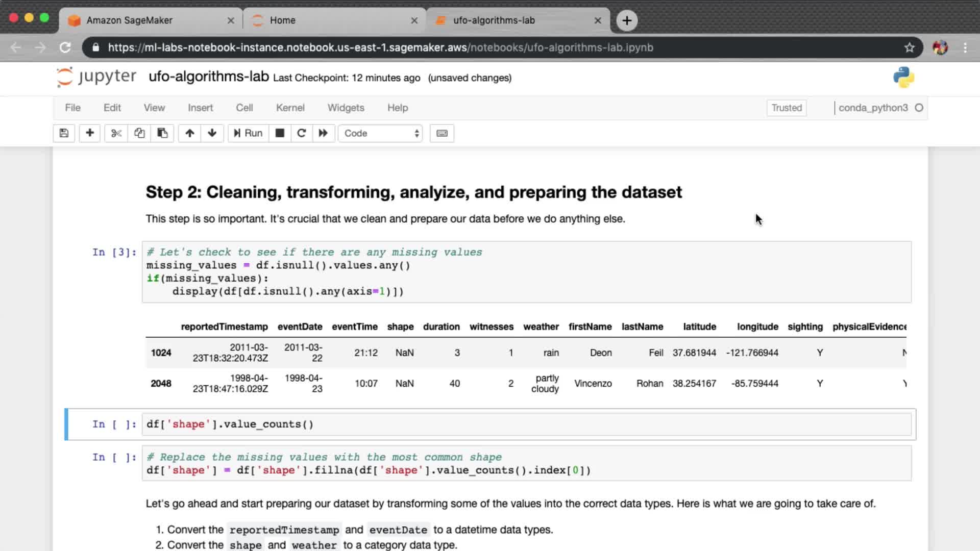Cut selected cells with the scissors icon

coord(116,133)
